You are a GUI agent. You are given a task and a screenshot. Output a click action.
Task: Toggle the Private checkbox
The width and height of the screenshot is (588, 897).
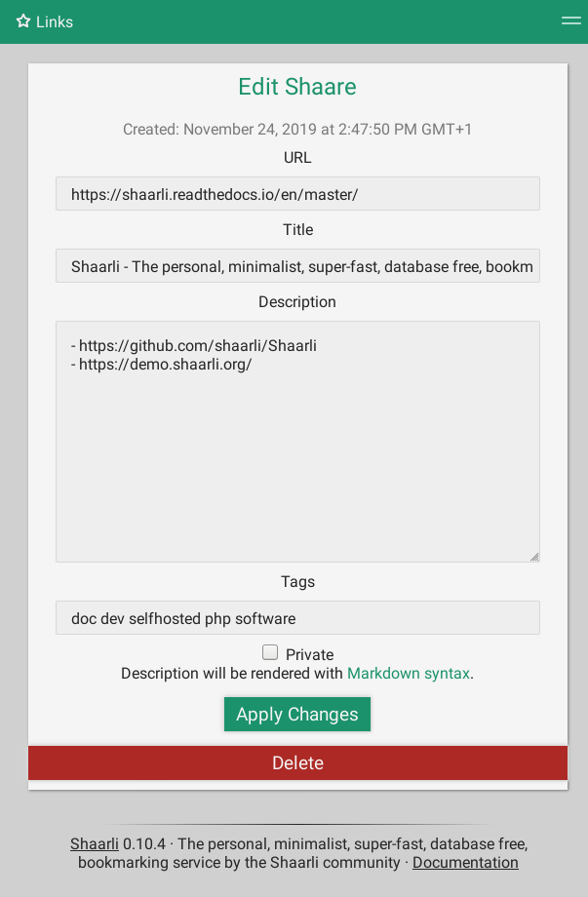[x=270, y=652]
